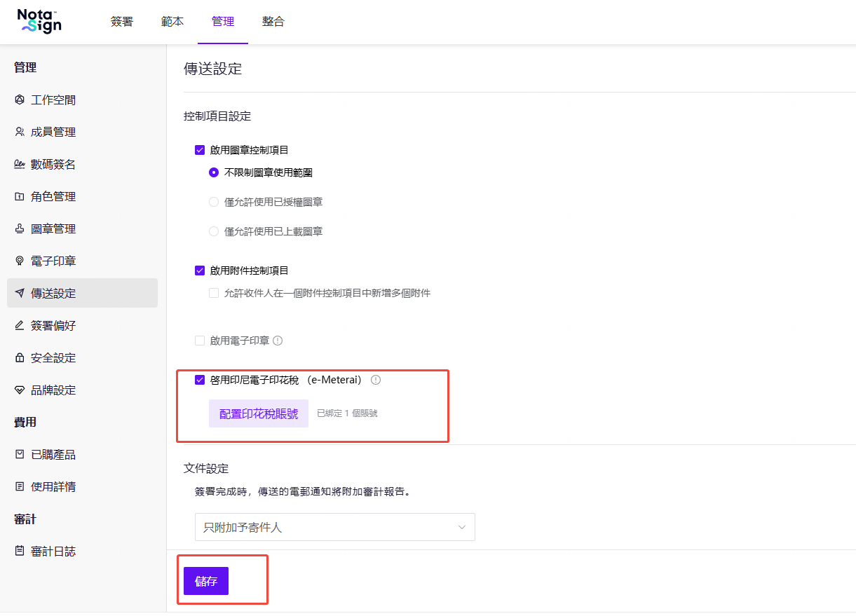Image resolution: width=856 pixels, height=616 pixels.
Task: Open the 只附加予寄件人 dropdown
Action: [335, 527]
